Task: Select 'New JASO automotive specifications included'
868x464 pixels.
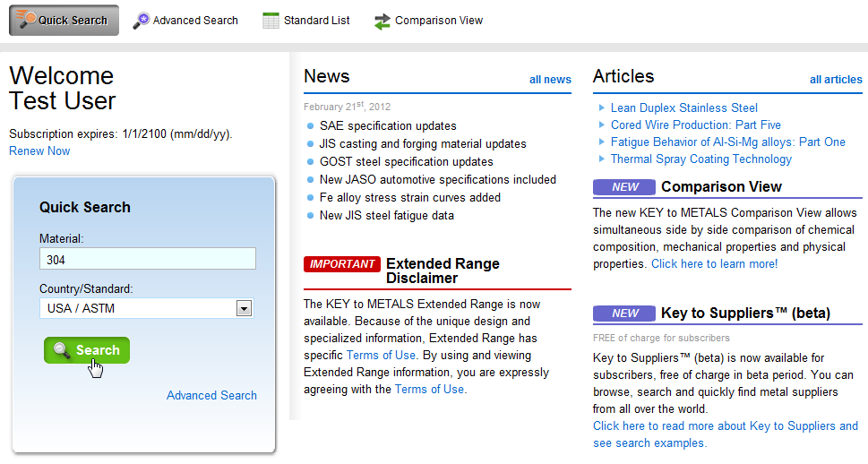Action: [438, 180]
